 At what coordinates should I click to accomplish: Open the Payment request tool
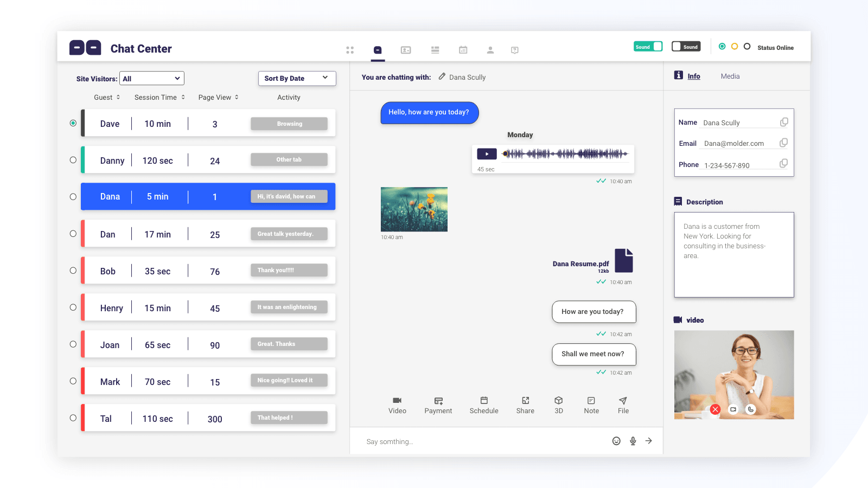[438, 404]
